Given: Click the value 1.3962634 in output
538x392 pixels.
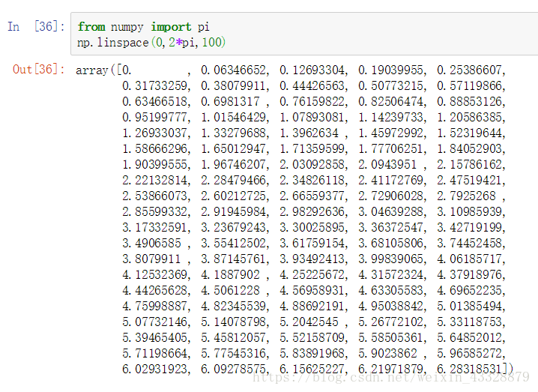Looking at the screenshot, I should 309,133.
